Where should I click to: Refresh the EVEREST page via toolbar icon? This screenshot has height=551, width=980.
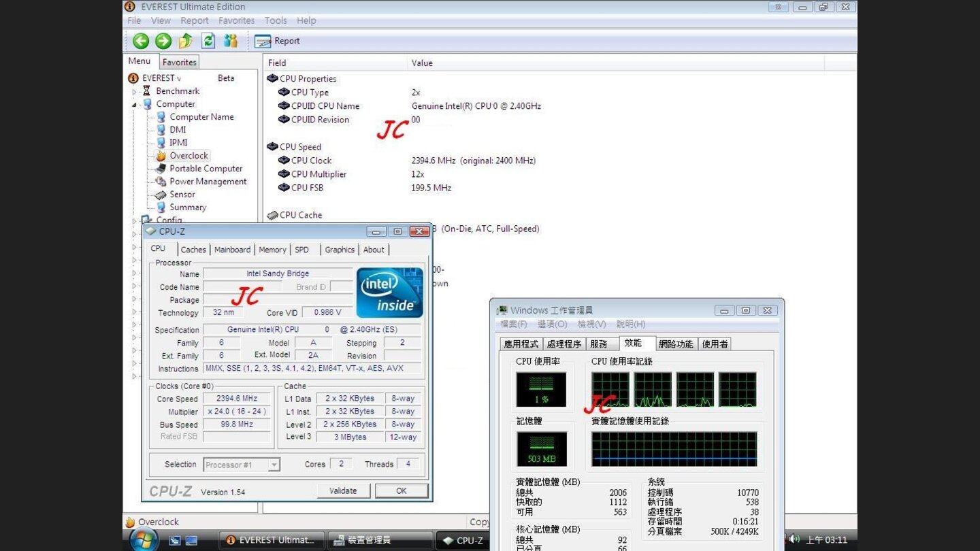click(x=208, y=41)
